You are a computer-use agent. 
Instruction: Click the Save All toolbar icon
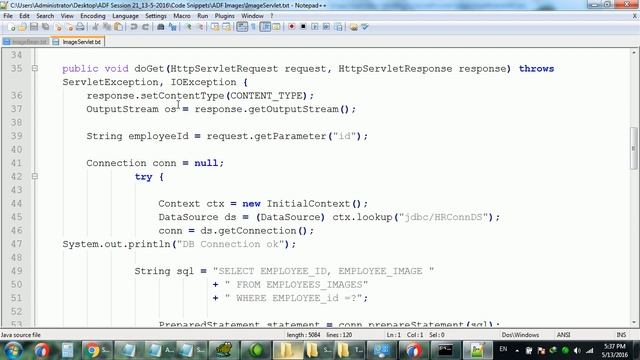pyautogui.click(x=45, y=27)
